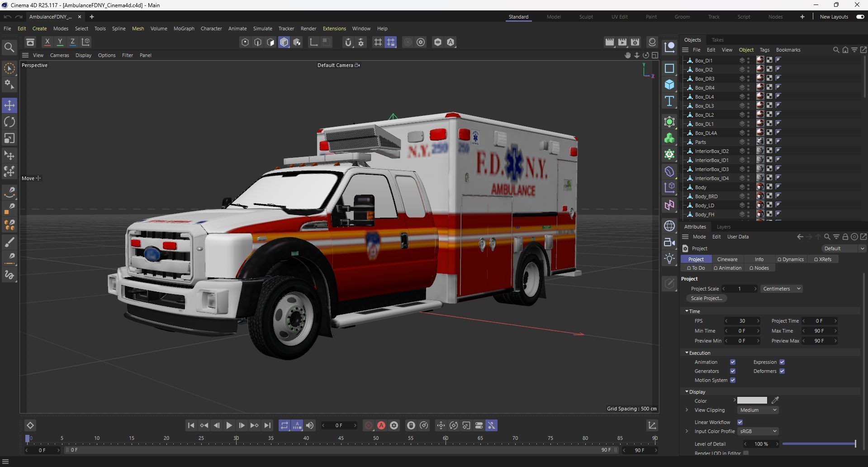Click frame 45 on the timeline ruler

pyautogui.click(x=341, y=438)
